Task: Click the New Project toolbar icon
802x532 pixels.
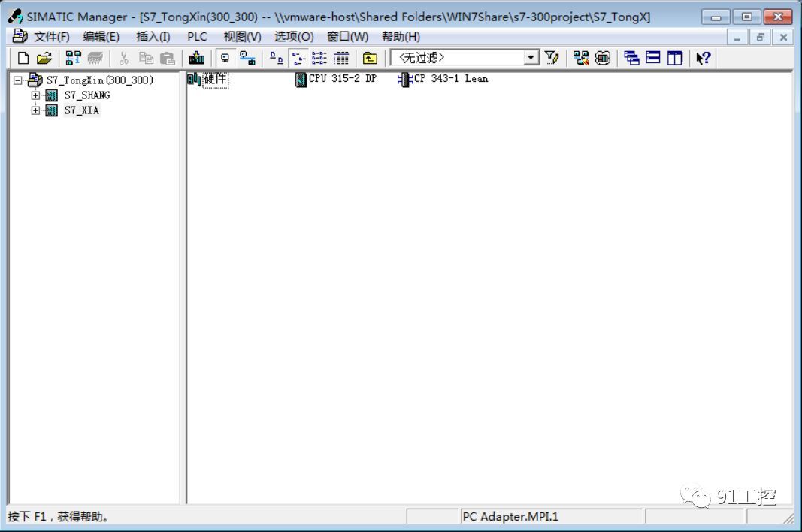Action: 23,58
